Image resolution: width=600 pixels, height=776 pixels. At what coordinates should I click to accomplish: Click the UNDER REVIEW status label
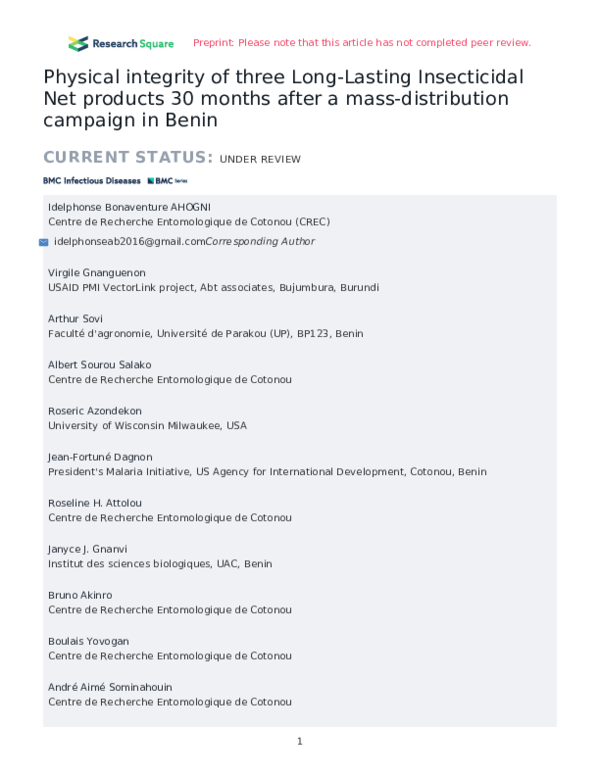point(260,159)
